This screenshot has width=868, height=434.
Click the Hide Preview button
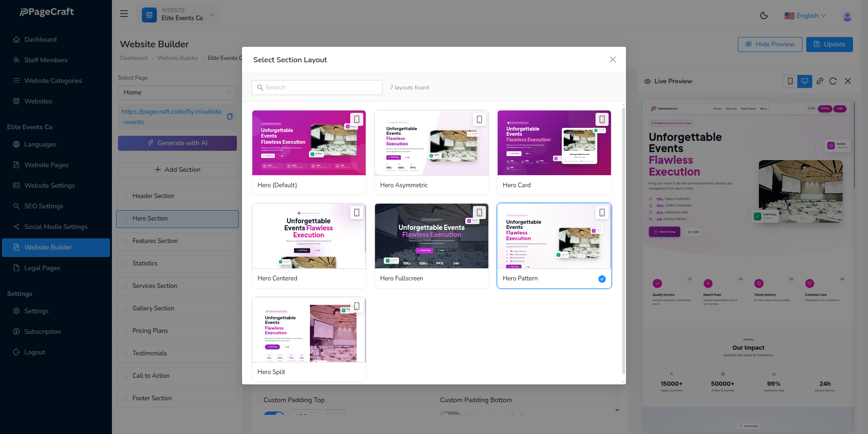pos(770,44)
